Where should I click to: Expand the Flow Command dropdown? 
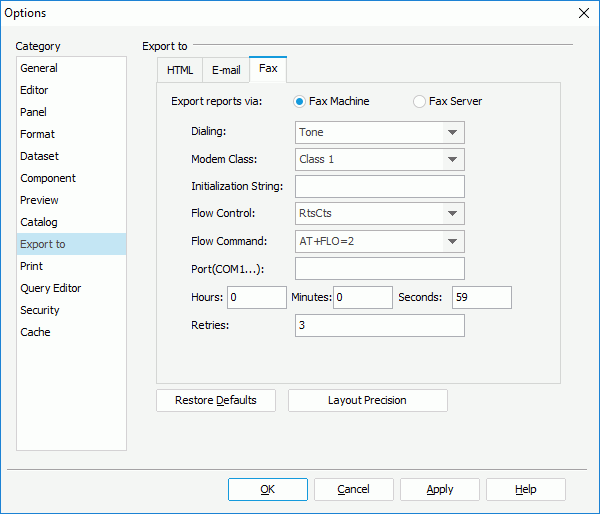(453, 241)
